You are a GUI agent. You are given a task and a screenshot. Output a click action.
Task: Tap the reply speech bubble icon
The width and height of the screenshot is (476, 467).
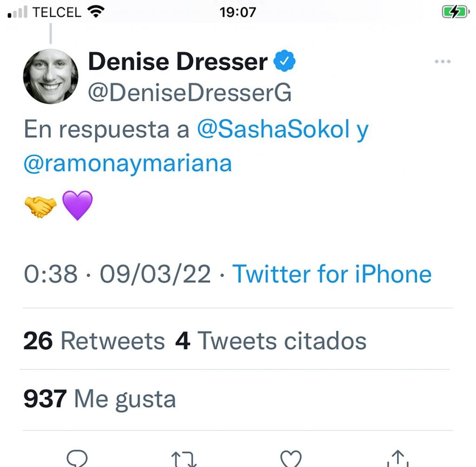(77, 458)
